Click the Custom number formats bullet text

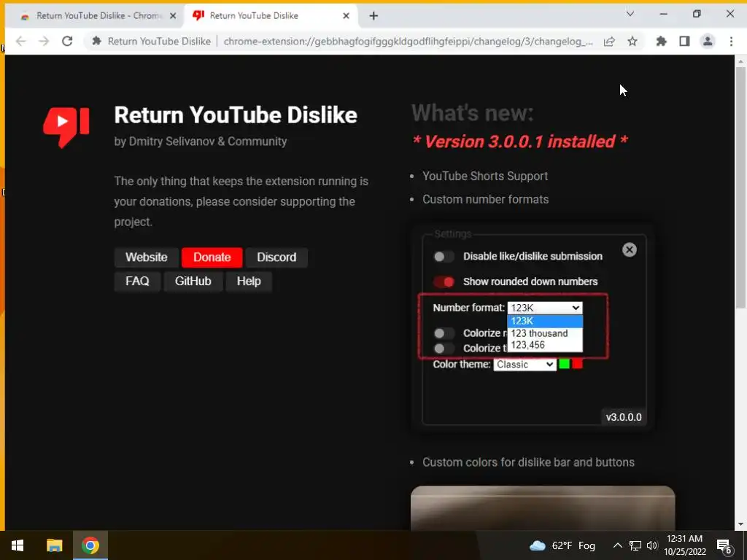485,200
